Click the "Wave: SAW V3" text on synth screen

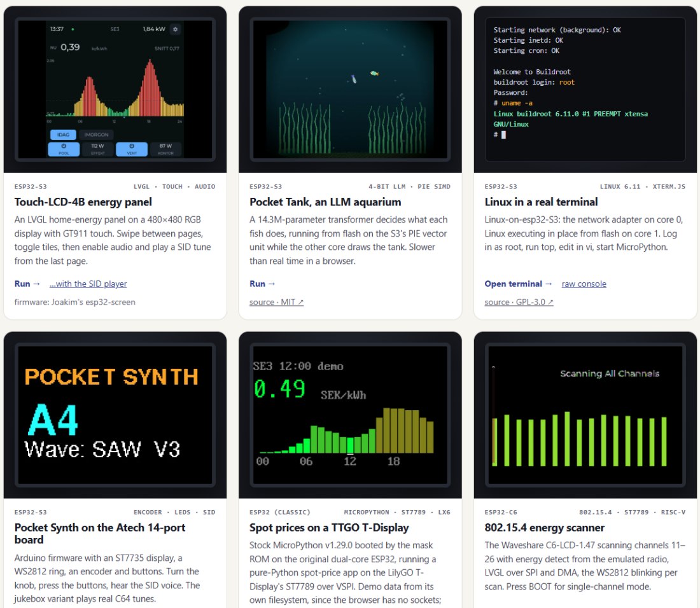pyautogui.click(x=102, y=449)
